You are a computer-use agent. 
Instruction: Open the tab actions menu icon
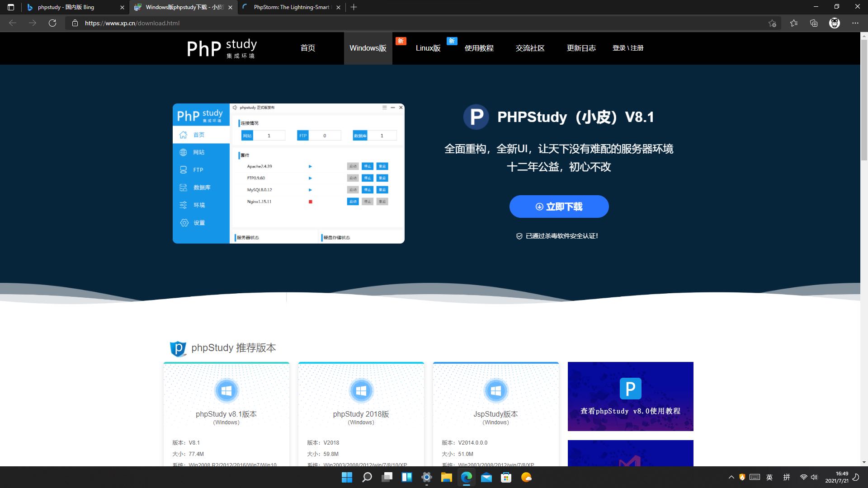click(x=11, y=7)
